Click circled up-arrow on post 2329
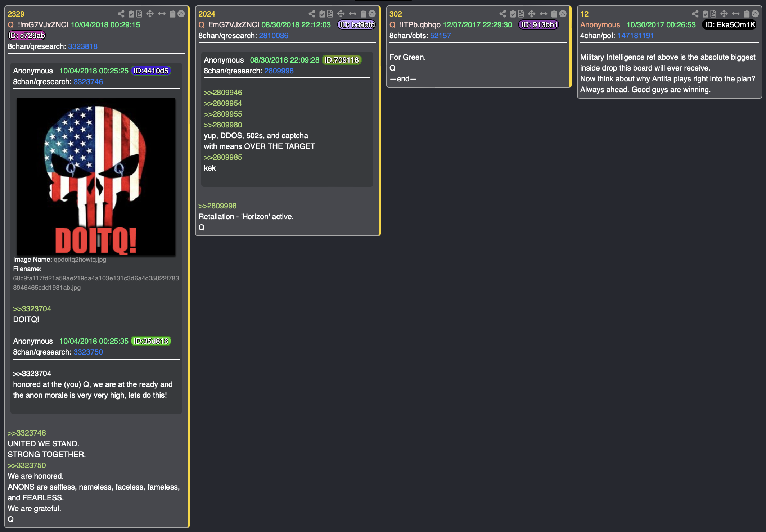Screen dimensions: 766x532 point(181,14)
